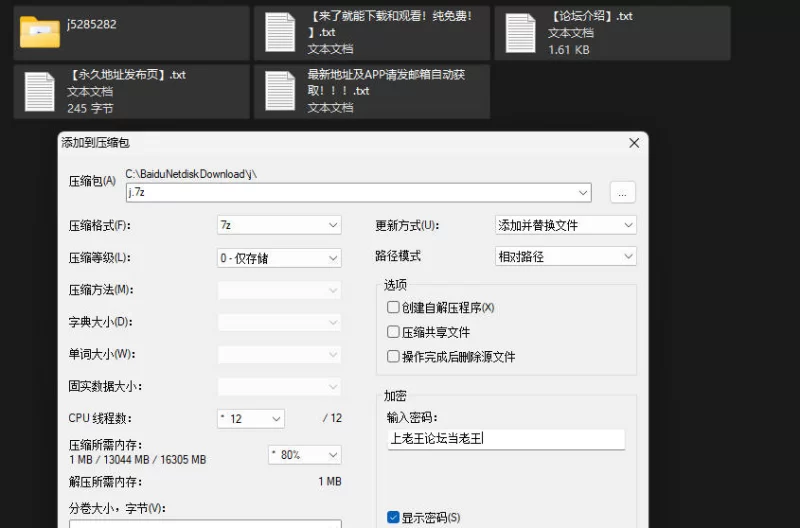Select the 【永久地址发布页】.txt file icon
The width and height of the screenshot is (800, 528).
coord(39,91)
